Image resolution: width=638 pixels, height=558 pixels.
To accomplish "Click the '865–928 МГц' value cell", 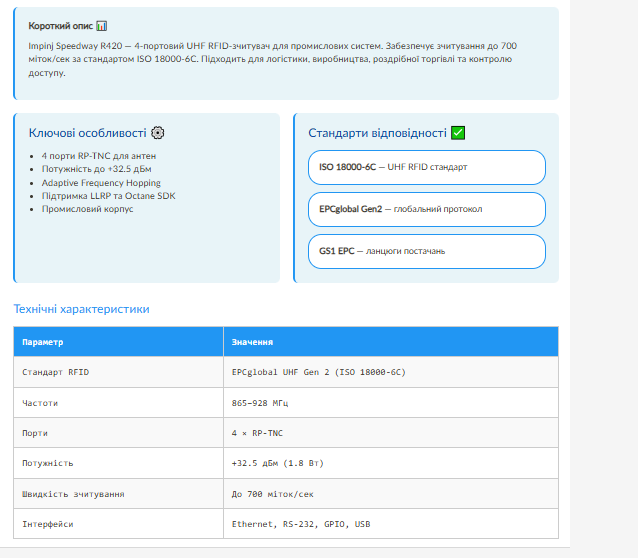I will pyautogui.click(x=391, y=403).
